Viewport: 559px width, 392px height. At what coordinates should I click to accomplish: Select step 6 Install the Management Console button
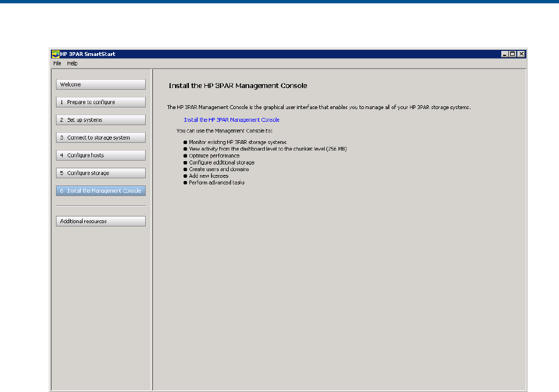pos(100,191)
